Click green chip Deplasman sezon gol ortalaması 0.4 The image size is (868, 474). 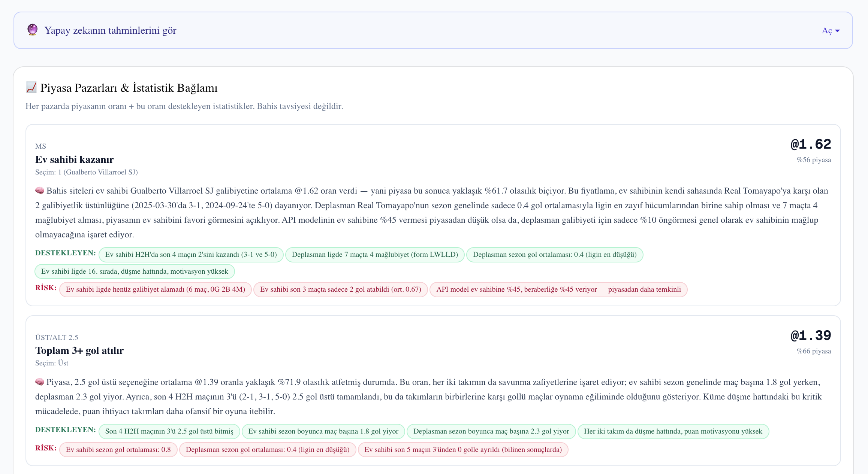[x=555, y=255]
